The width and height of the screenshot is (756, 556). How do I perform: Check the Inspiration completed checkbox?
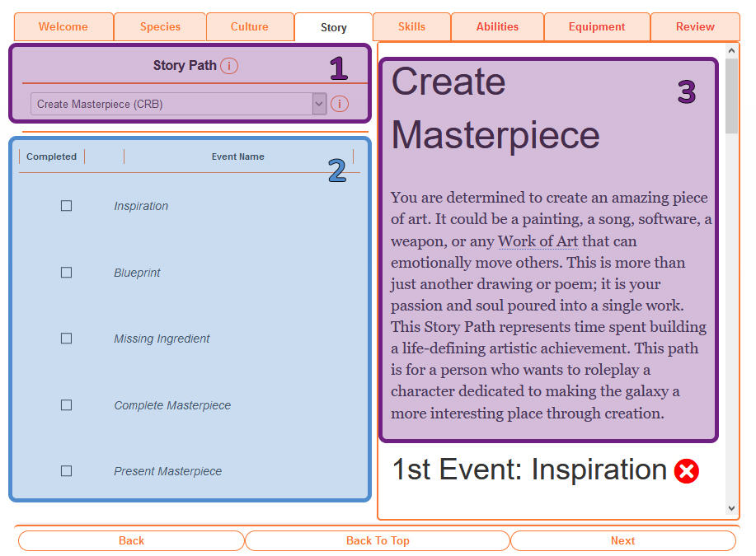click(67, 206)
